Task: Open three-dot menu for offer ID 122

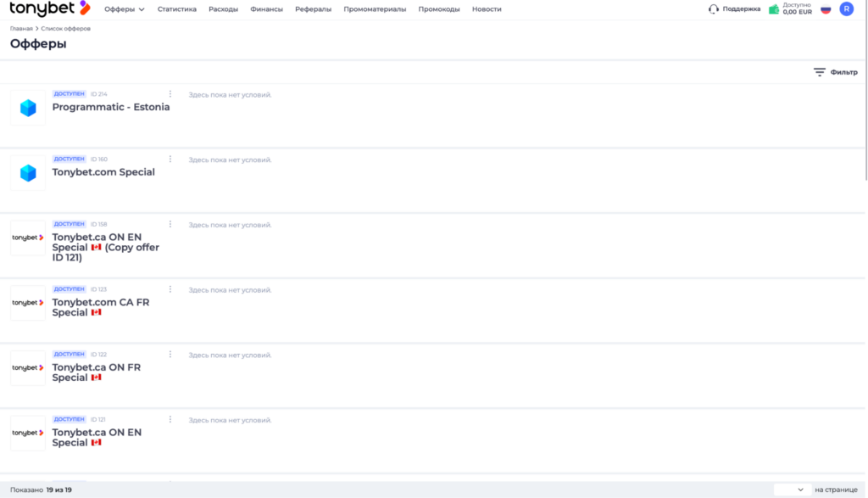Action: tap(170, 355)
